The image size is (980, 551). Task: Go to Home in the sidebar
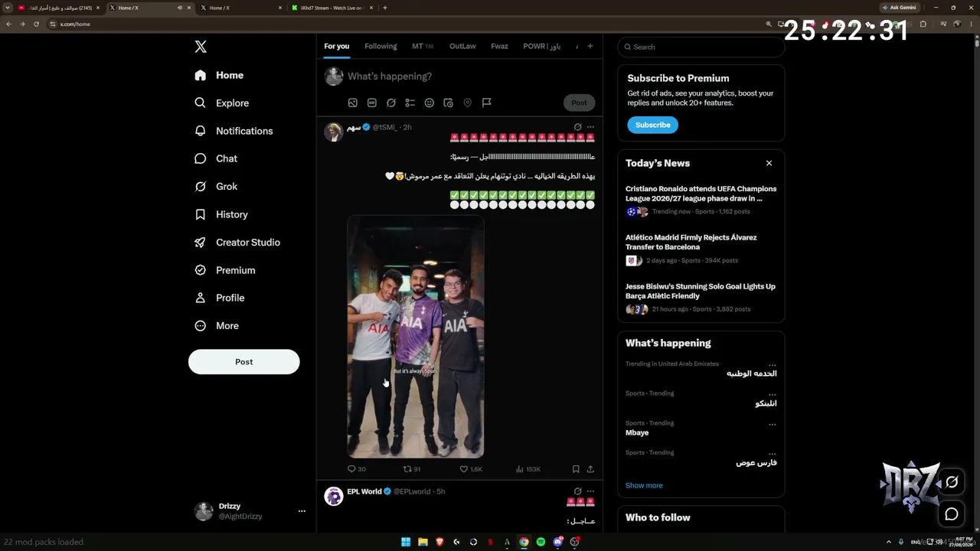(220, 75)
